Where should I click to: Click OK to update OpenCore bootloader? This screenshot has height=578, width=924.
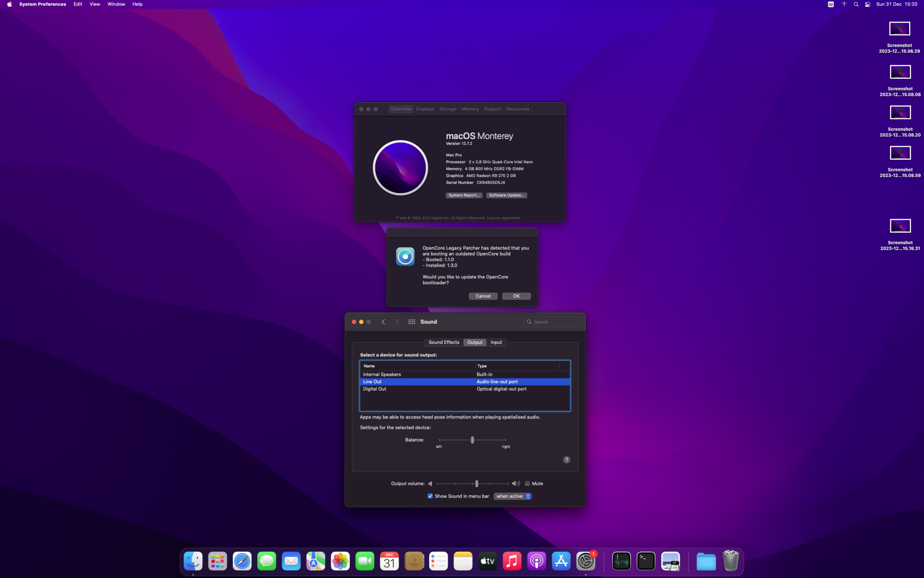(516, 296)
